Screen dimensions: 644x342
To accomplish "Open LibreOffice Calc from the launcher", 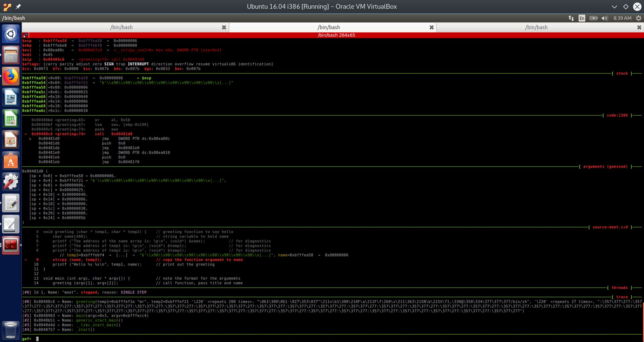I will click(11, 118).
